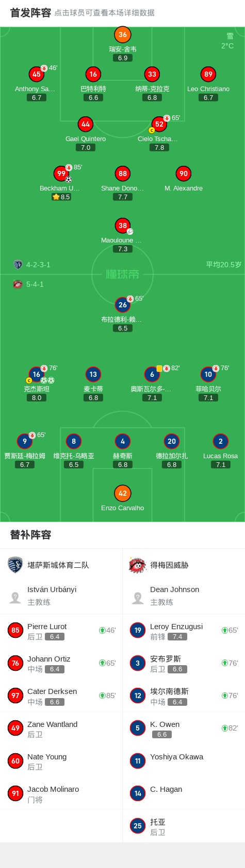Screen dimensions: 245x868
Task: Click Cater Derksen number 97 avatar
Action: click(x=15, y=696)
